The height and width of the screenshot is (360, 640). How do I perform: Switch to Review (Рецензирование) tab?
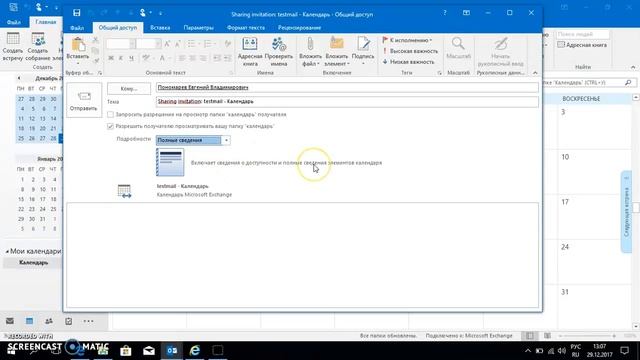[x=299, y=28]
